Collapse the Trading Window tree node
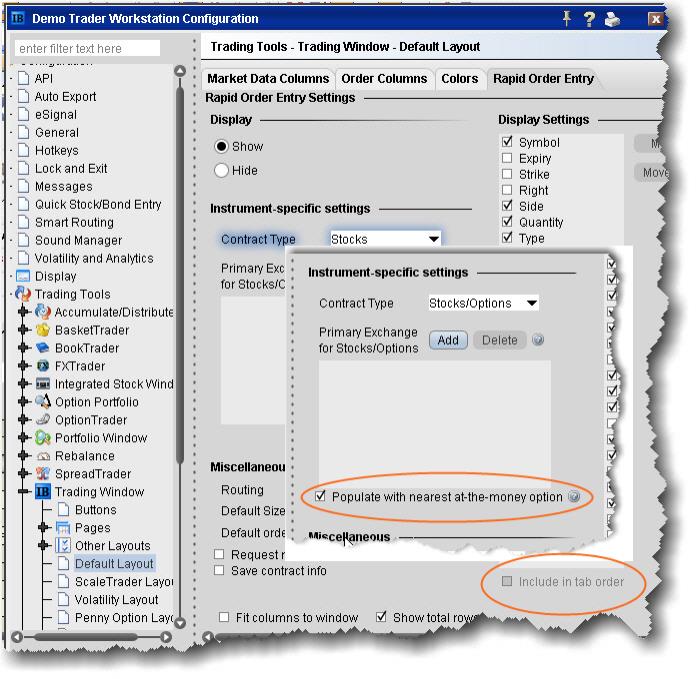 click(24, 491)
